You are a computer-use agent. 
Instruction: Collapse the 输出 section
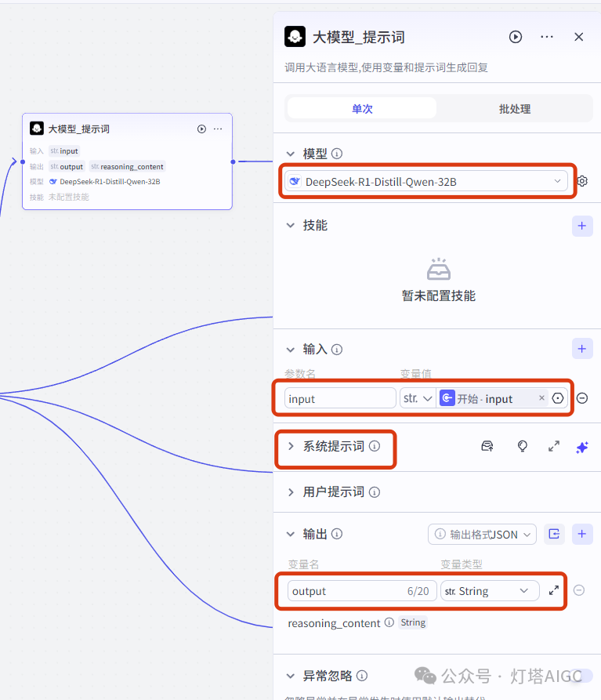coord(291,534)
